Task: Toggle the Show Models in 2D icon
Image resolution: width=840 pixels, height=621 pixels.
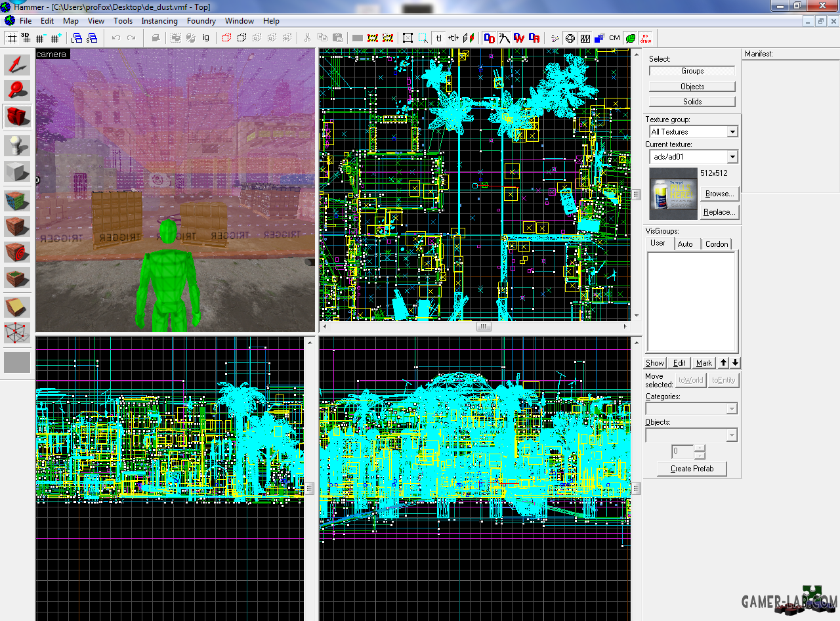Action: coord(570,38)
